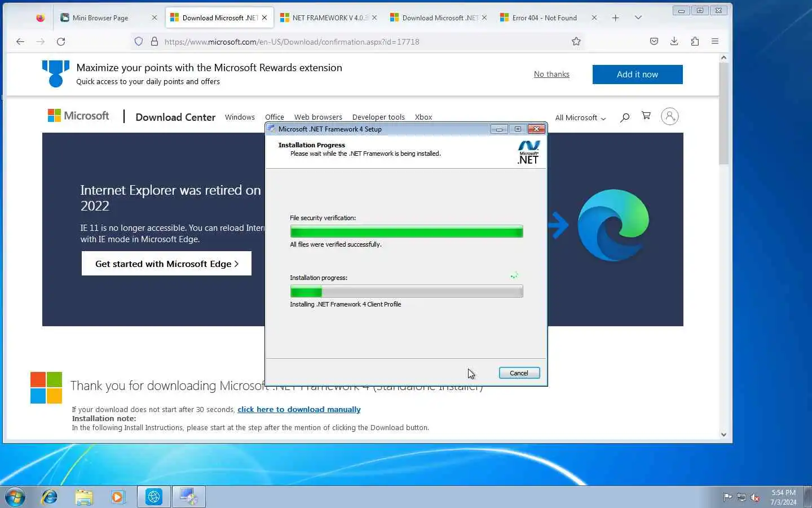This screenshot has height=508, width=812.
Task: Click the No thanks link
Action: tap(551, 74)
